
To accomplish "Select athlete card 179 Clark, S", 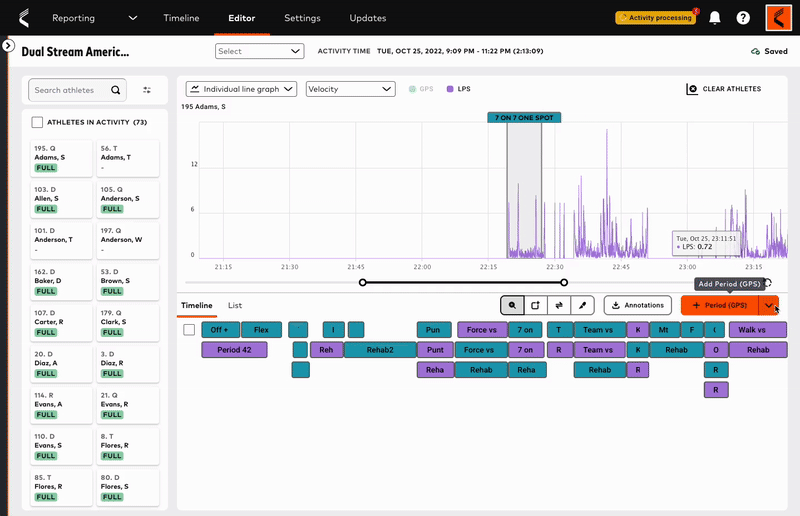I will point(128,323).
